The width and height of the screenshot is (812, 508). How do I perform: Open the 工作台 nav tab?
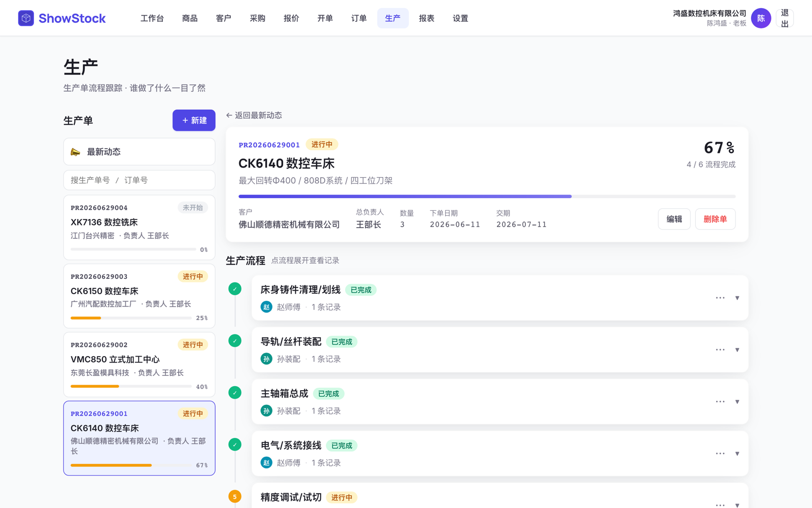coord(152,18)
